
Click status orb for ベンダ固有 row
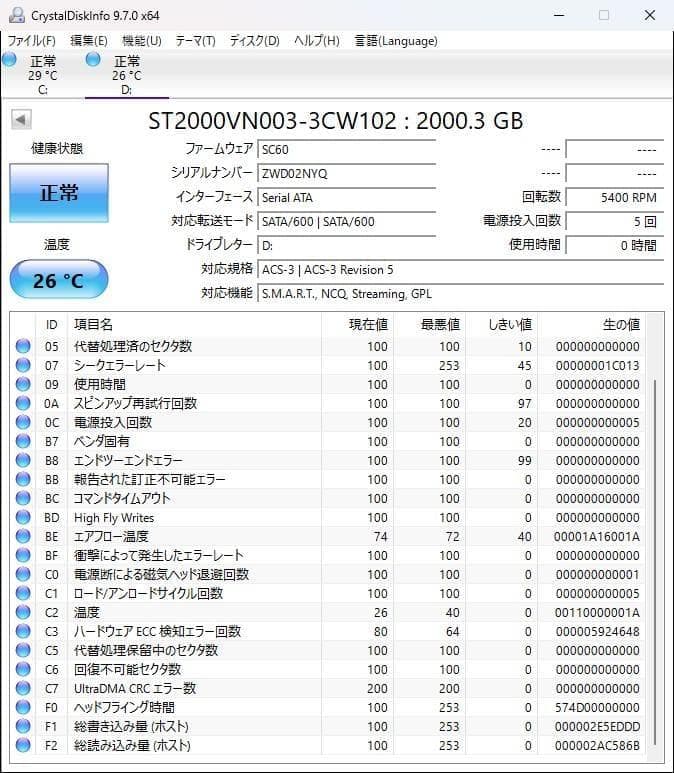pos(23,441)
